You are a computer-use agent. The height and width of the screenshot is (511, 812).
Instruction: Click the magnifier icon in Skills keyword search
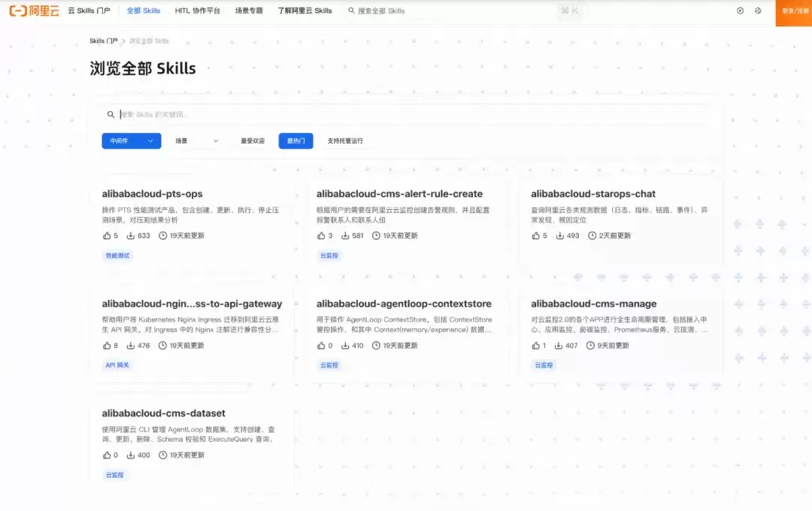coord(111,114)
